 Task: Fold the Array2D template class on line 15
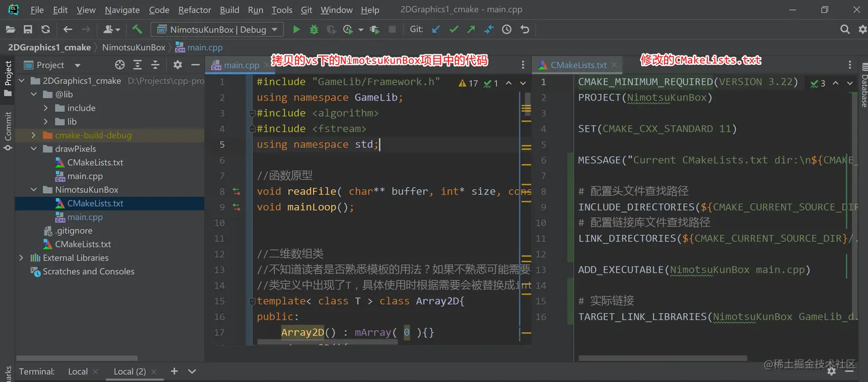(x=251, y=301)
